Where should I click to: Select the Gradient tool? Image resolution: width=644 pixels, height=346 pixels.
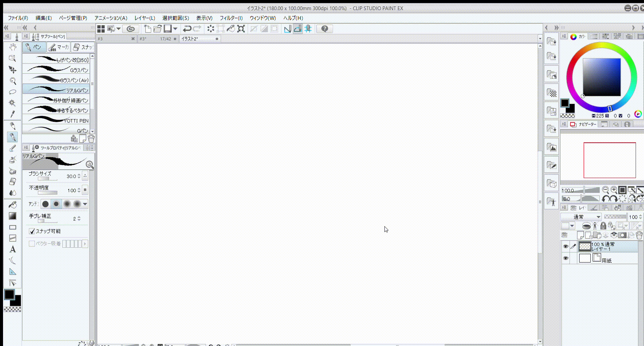click(13, 216)
